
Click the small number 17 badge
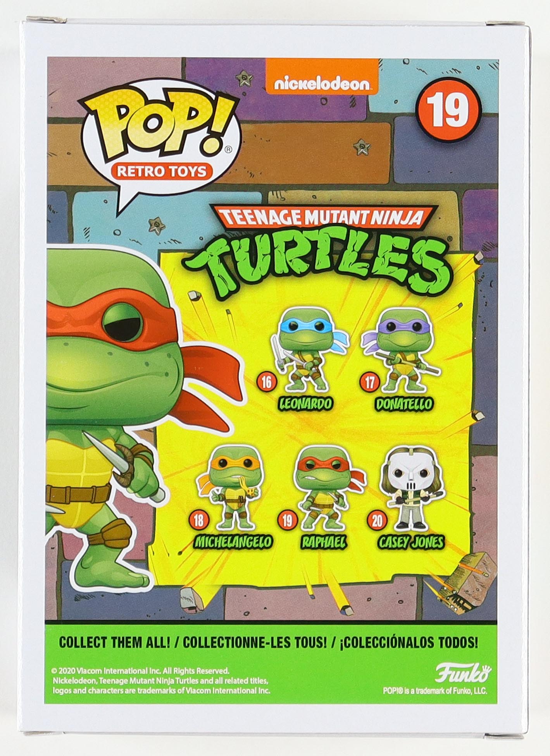(371, 383)
